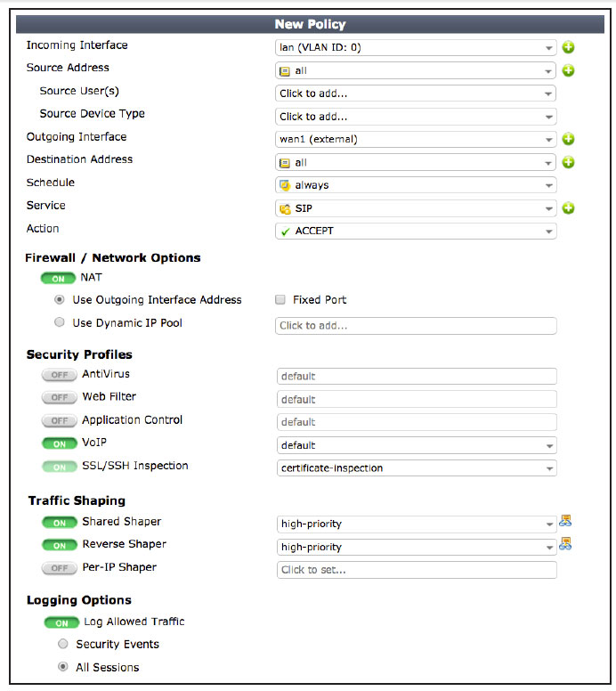The height and width of the screenshot is (691, 616).
Task: Turn off Reverse Shaper toggle
Action: coord(59,546)
